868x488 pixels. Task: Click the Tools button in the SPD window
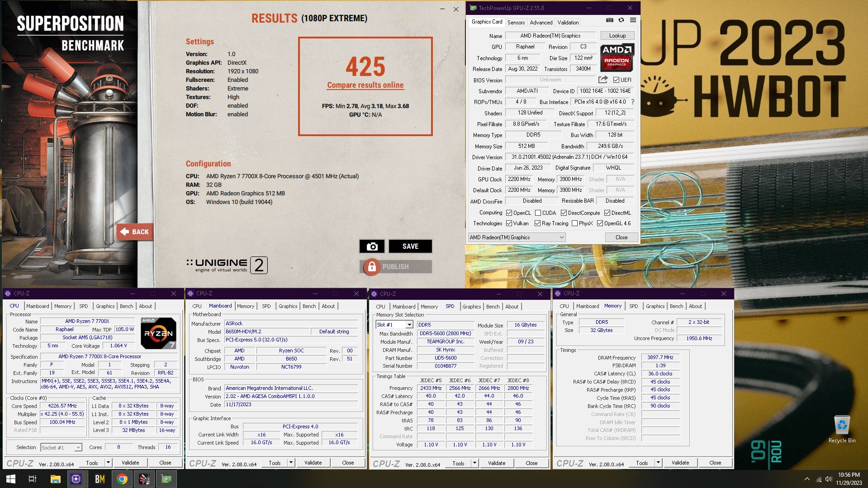(458, 463)
